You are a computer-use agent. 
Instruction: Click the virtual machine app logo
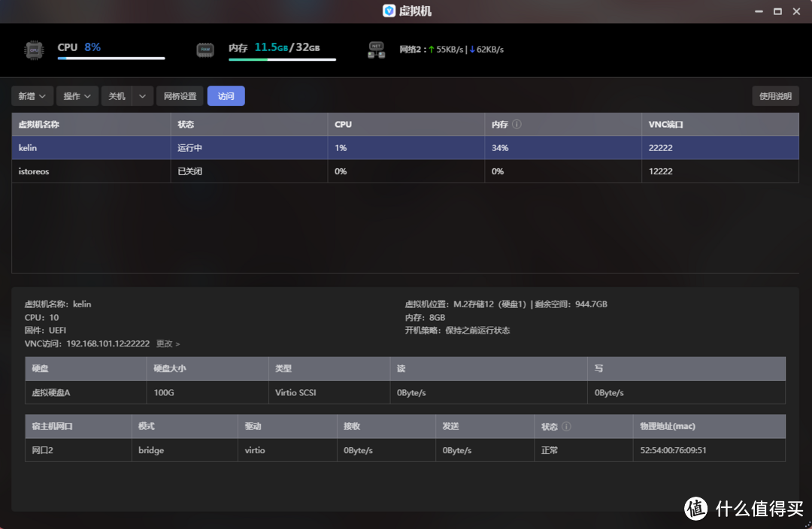389,11
